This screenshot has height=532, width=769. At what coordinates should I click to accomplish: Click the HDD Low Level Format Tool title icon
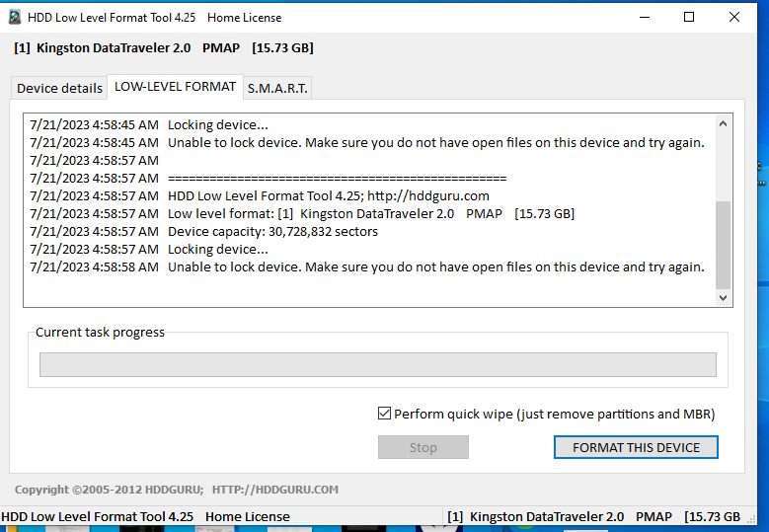[15, 17]
